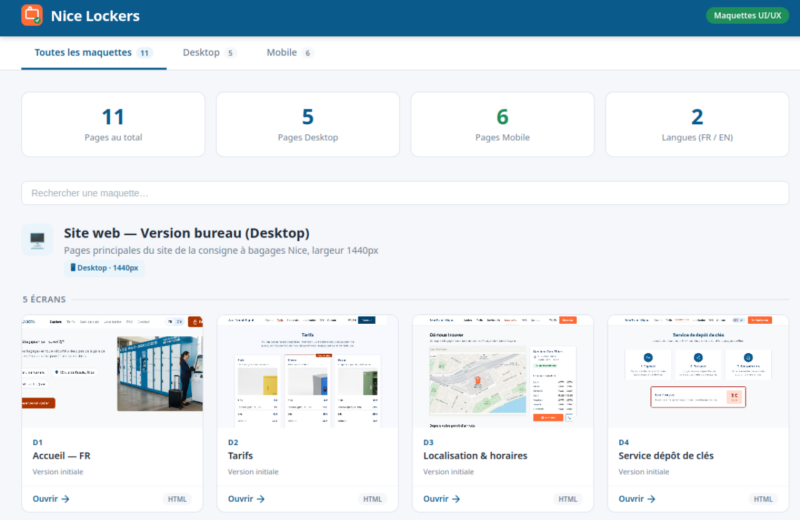Click Ouvrir link on Accueil — FR card
Image resolution: width=800 pixels, height=520 pixels.
[51, 499]
